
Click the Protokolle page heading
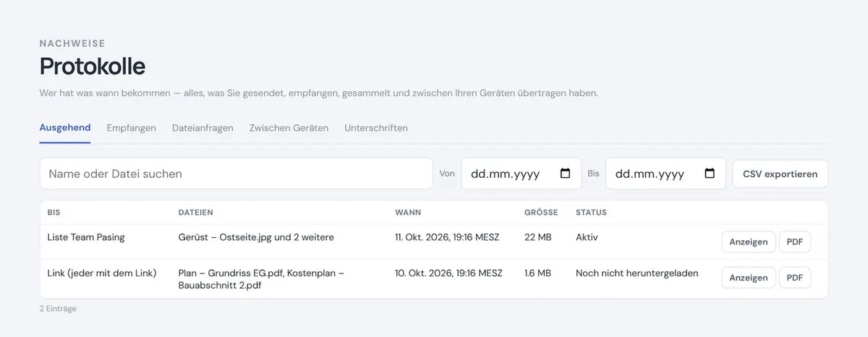pyautogui.click(x=93, y=67)
